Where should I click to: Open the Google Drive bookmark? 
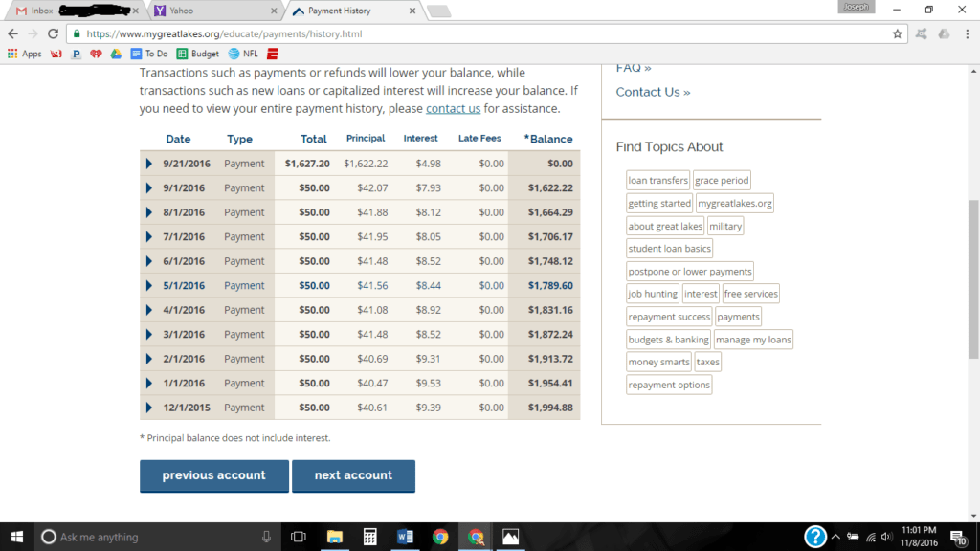click(x=117, y=54)
